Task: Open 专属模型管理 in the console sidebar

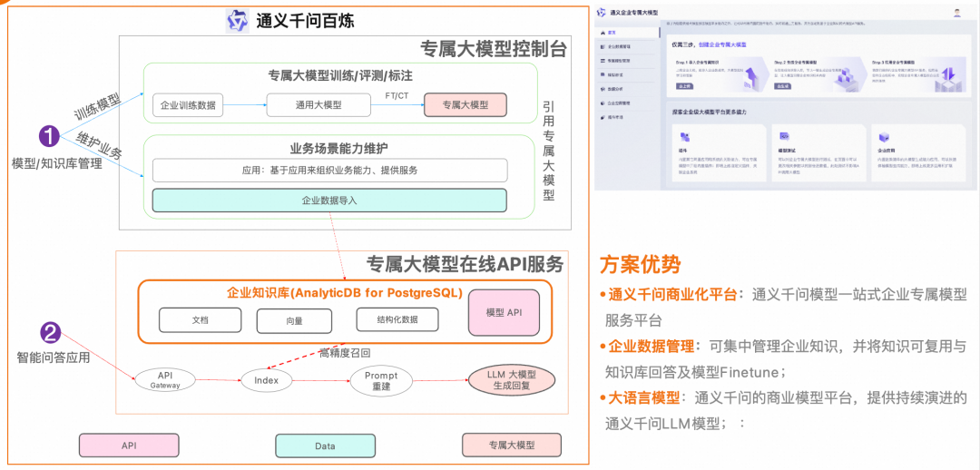Action: click(x=619, y=61)
